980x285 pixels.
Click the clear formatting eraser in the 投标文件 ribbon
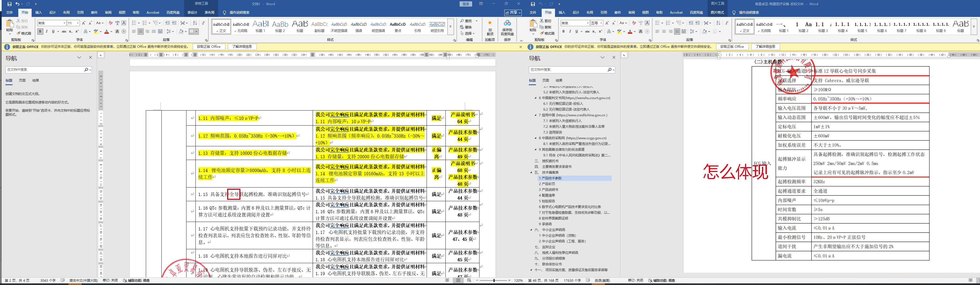(x=634, y=23)
